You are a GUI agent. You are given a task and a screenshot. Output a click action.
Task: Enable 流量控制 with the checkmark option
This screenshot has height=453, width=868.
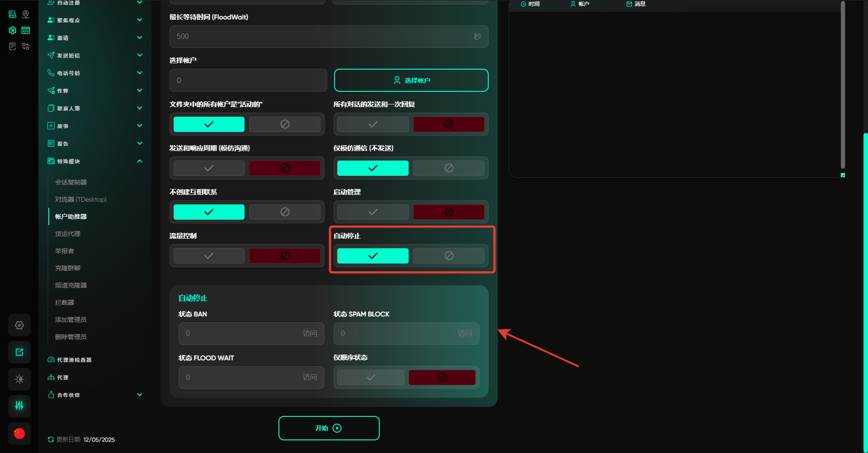(209, 256)
